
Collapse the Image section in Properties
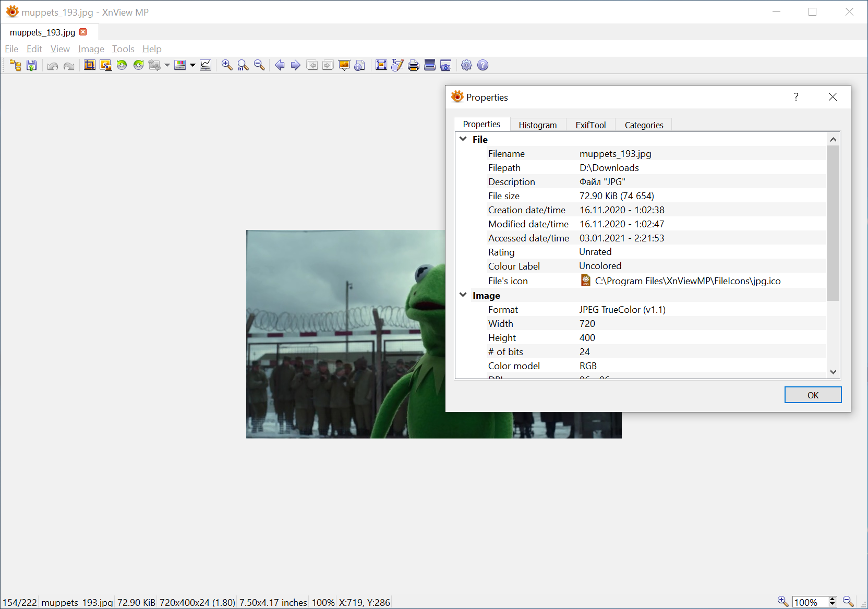point(463,295)
